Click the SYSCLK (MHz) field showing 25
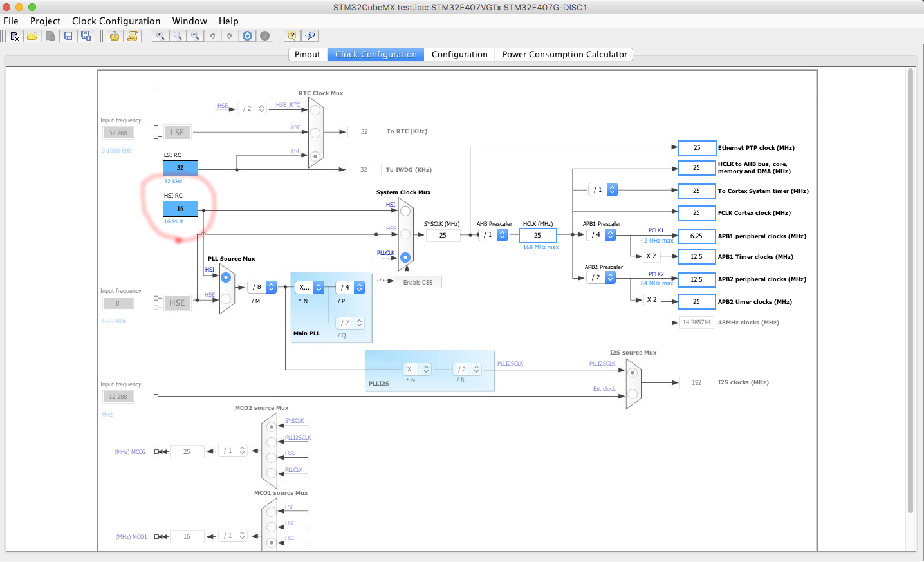The width and height of the screenshot is (924, 562). 443,236
